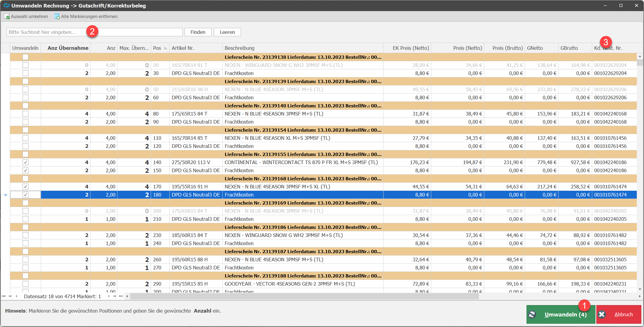Click the Leeren button

pyautogui.click(x=227, y=32)
